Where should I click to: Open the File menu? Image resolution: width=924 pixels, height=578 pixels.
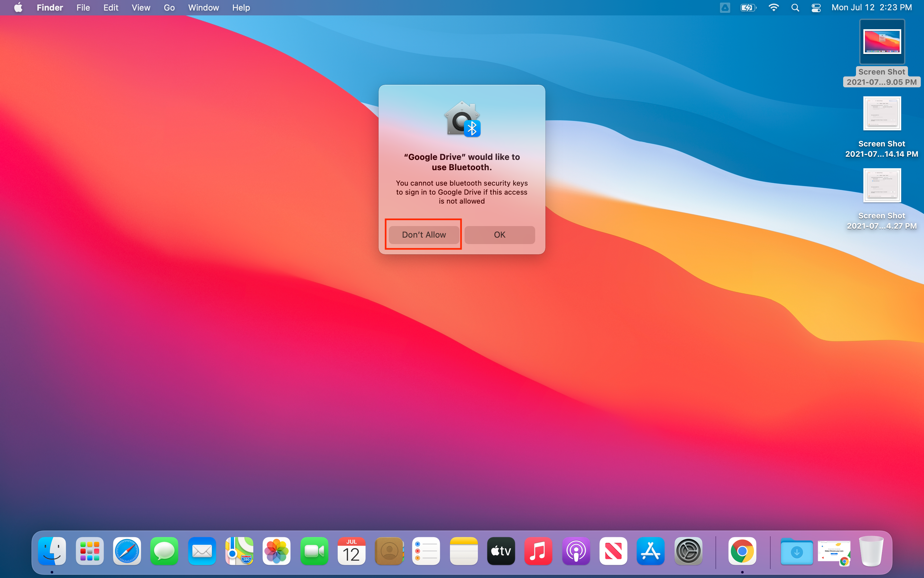tap(83, 8)
